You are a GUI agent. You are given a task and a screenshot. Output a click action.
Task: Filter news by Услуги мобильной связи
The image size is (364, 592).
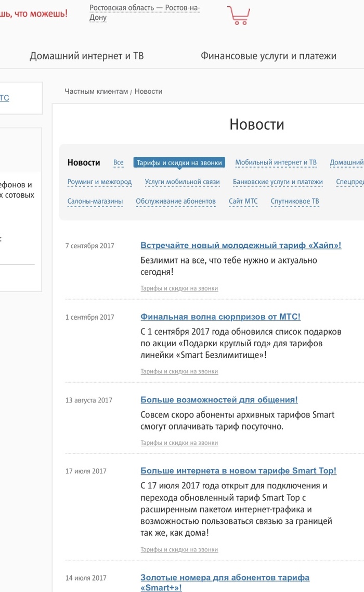coord(182,182)
